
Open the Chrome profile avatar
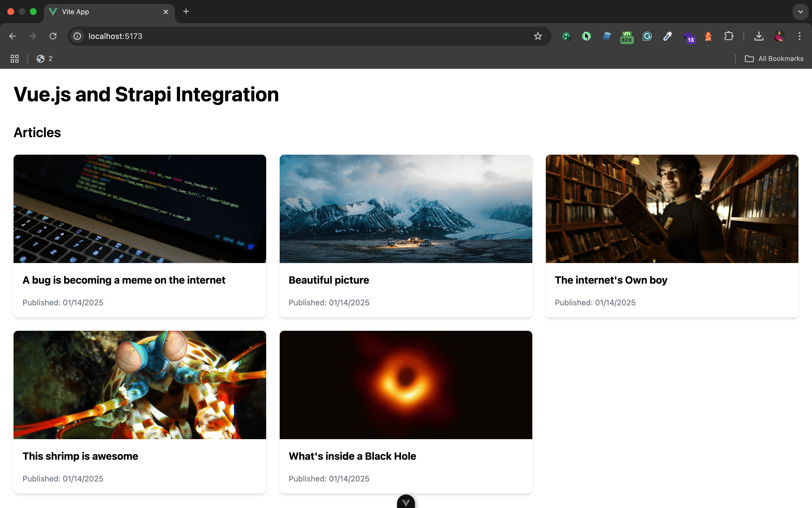pos(779,36)
